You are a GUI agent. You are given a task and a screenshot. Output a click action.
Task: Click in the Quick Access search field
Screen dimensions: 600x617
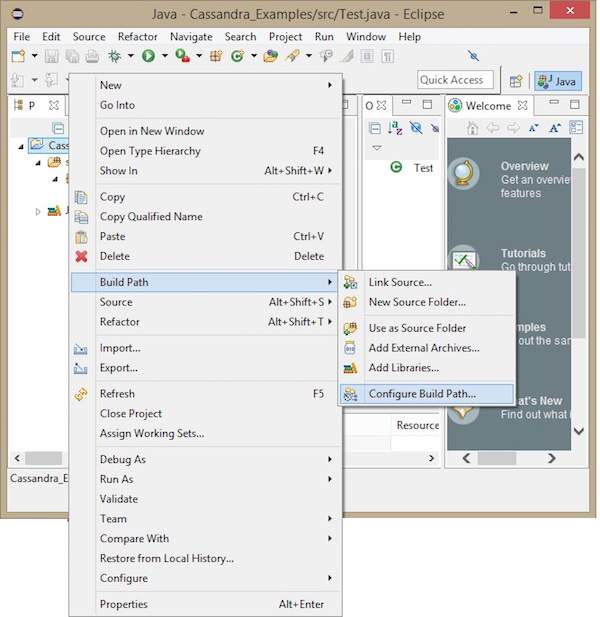pos(455,80)
